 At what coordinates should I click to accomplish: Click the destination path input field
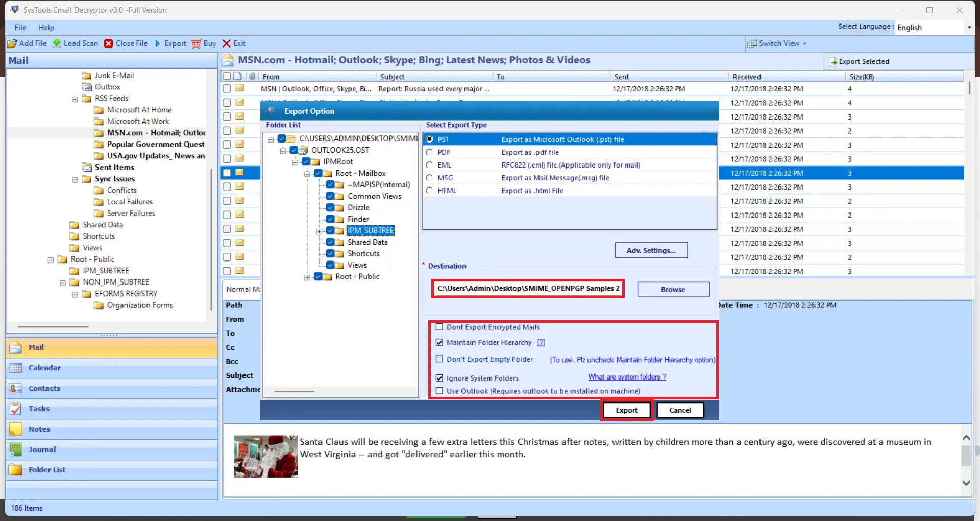point(527,288)
